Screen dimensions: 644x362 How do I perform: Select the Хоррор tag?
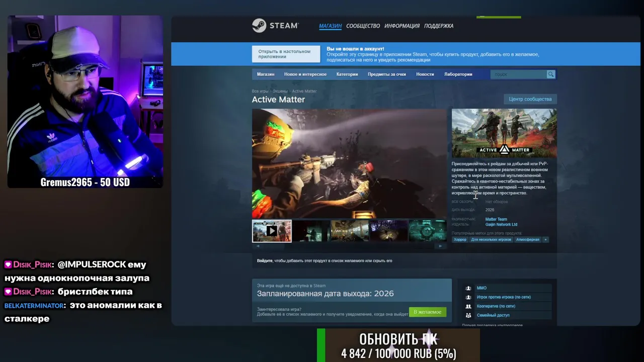(460, 240)
